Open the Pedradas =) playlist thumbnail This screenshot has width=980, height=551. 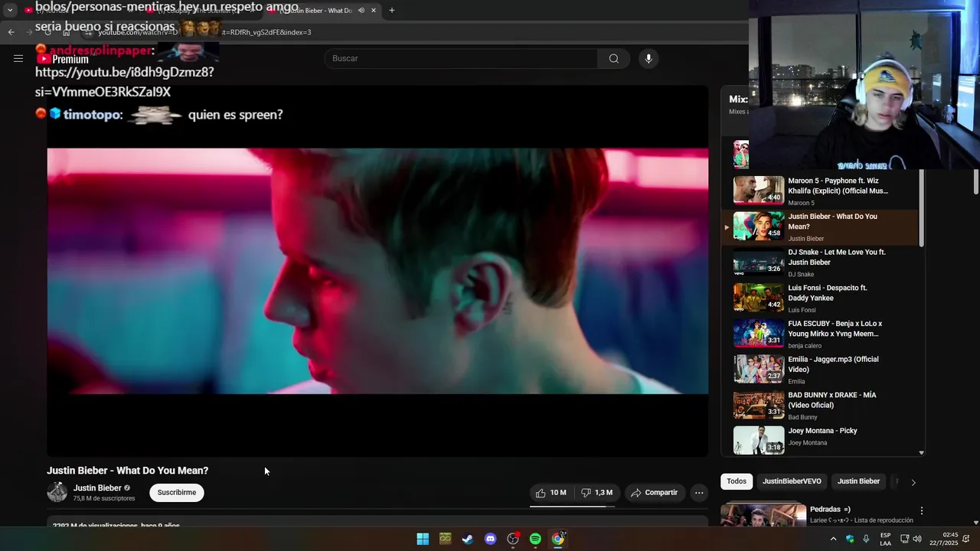pos(763,515)
